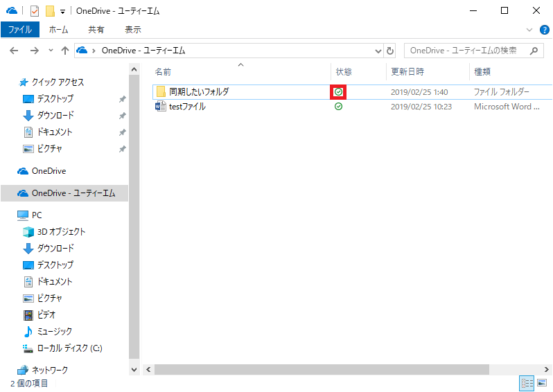The height and width of the screenshot is (392, 553).
Task: Click the OneDrive cloud icon in title bar
Action: (x=12, y=11)
